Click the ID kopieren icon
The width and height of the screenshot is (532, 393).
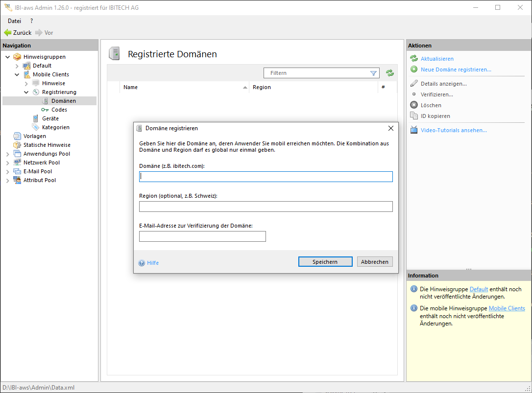point(414,116)
